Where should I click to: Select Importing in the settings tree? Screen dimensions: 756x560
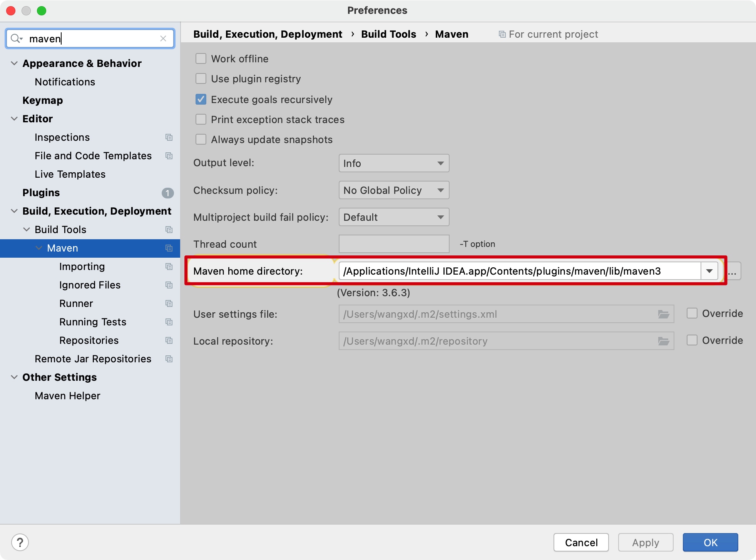[82, 267]
